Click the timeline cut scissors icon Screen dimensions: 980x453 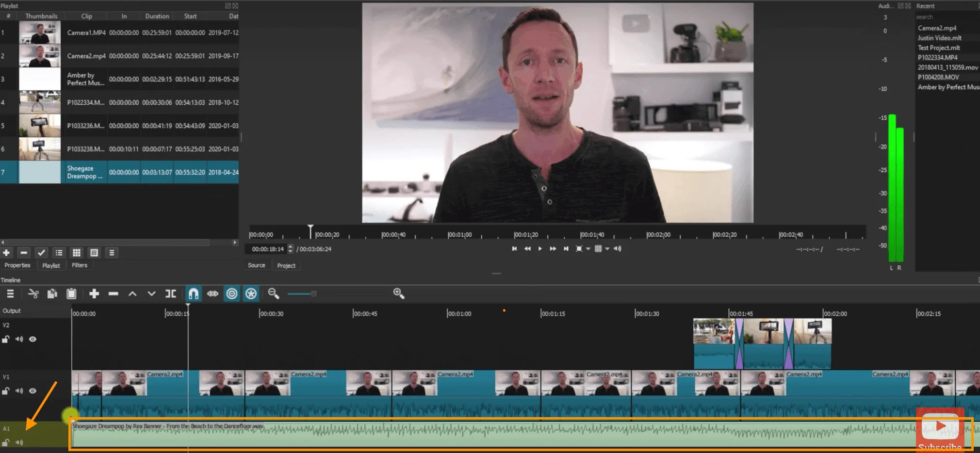point(33,294)
